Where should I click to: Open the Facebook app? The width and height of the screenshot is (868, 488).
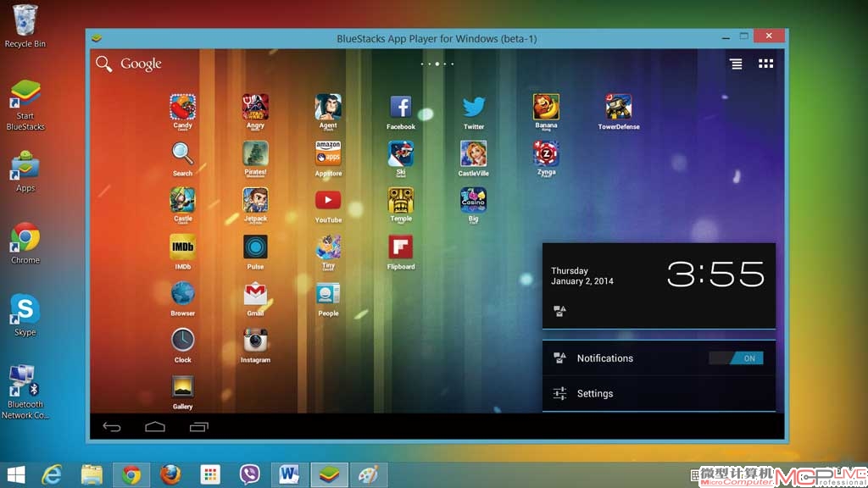(401, 108)
